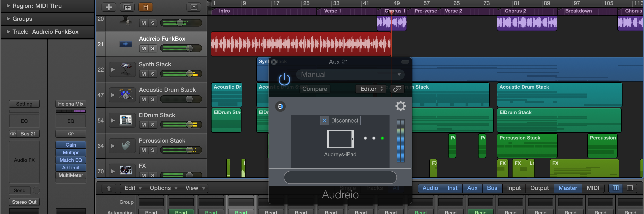Click the Audreio logo icon in plugin
Viewport: 644px width, 214px height.
tap(280, 106)
